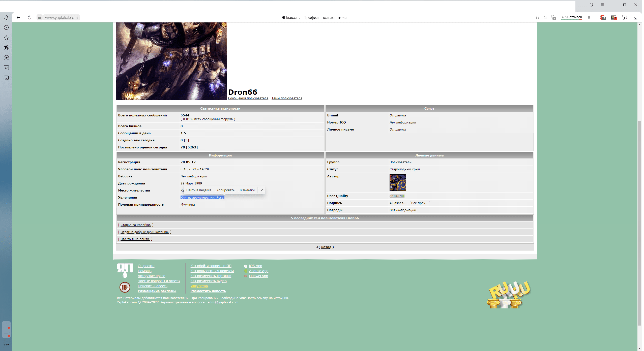Open 'Как обойти запрет на ЯП' link
This screenshot has height=351, width=644.
point(211,266)
